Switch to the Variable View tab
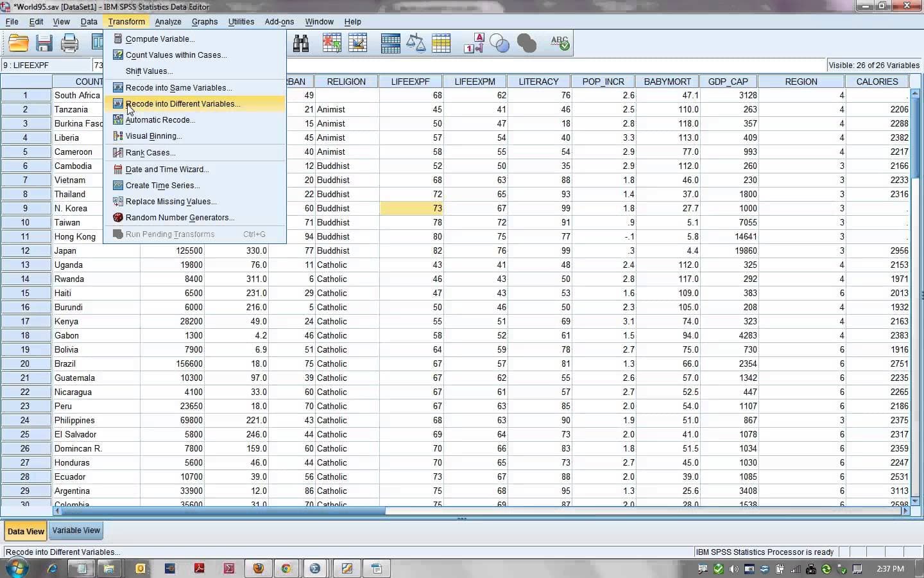The image size is (924, 578). [76, 530]
